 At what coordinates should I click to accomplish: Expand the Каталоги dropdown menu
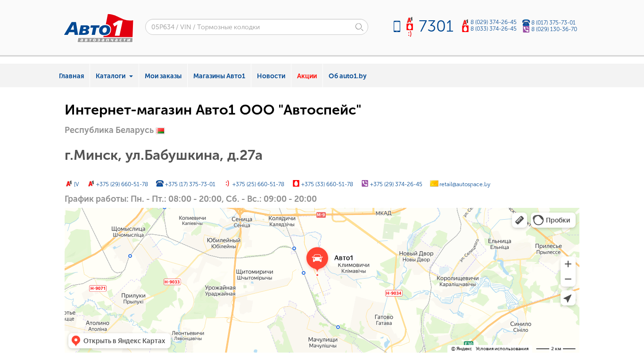click(x=115, y=76)
